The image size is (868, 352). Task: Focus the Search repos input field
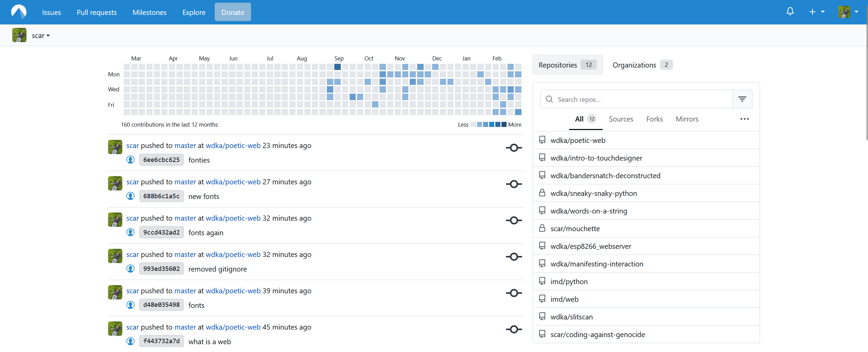(642, 99)
